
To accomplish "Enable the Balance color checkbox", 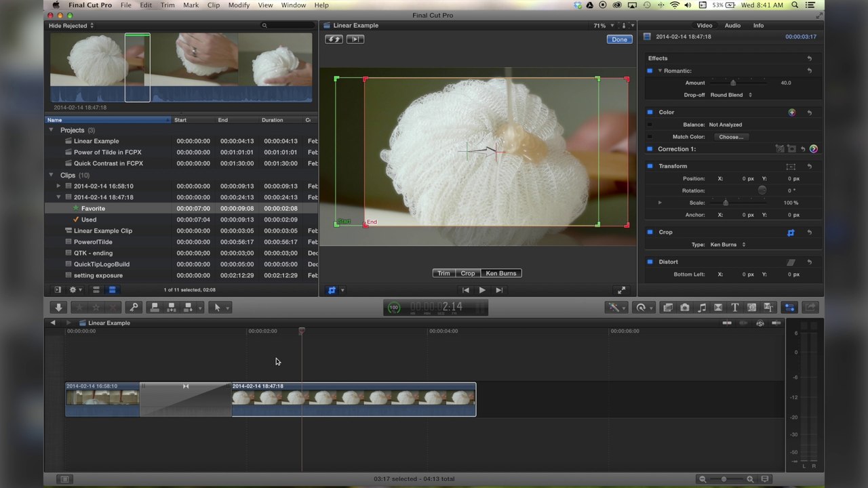I will (650, 125).
